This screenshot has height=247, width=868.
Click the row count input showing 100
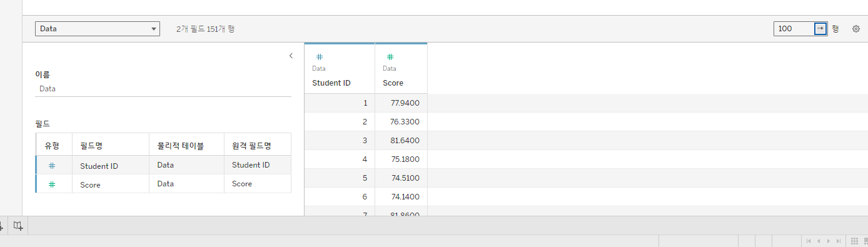(x=793, y=29)
